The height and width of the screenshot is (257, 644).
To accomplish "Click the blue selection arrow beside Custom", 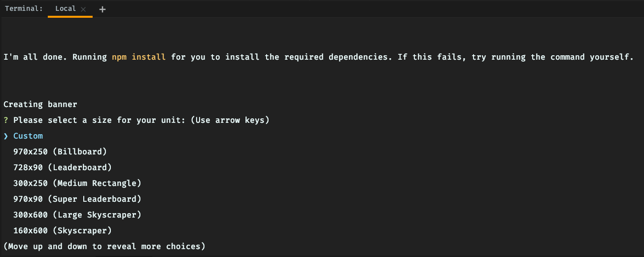I will coord(6,136).
